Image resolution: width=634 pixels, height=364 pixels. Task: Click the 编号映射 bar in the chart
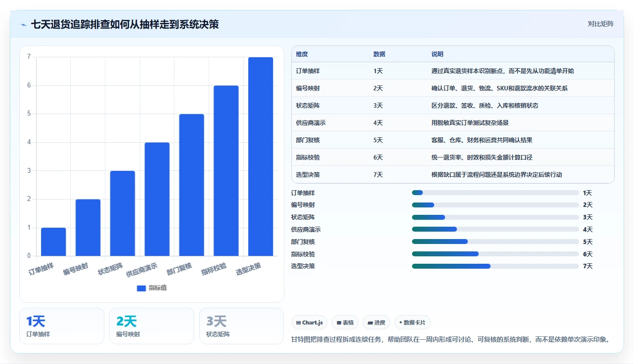click(x=88, y=228)
